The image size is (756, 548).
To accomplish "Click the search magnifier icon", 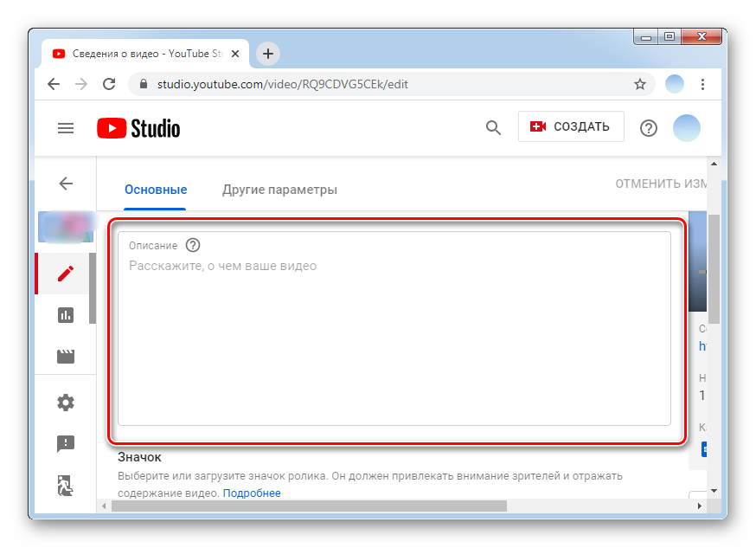I will coord(493,128).
